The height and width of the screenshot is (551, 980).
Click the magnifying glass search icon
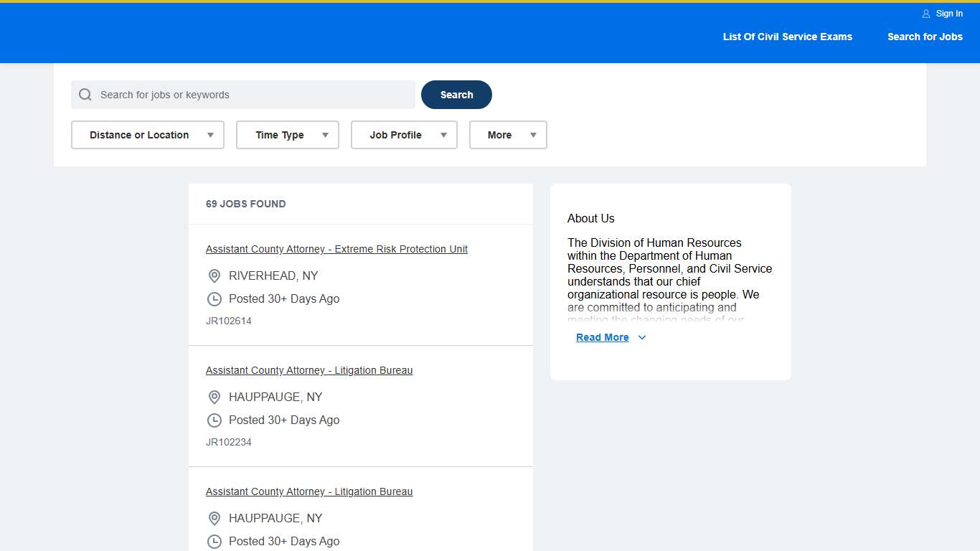(85, 95)
